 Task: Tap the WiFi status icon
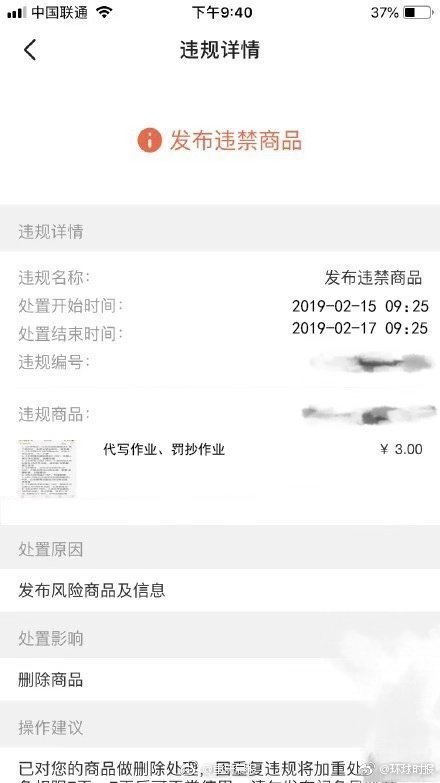click(104, 12)
